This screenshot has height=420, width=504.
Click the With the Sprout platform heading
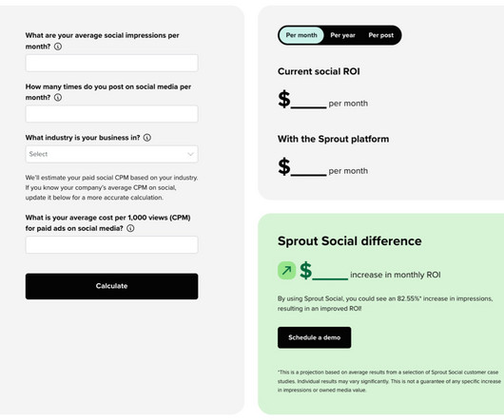click(x=334, y=139)
